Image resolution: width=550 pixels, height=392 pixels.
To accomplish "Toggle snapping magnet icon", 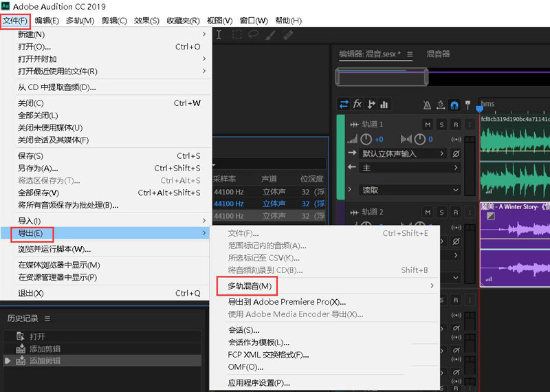I will tap(454, 105).
